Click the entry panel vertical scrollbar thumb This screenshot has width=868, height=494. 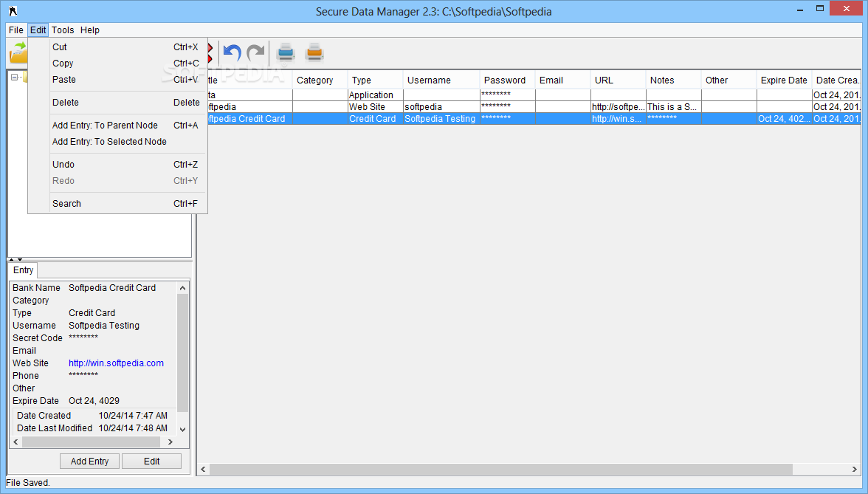[x=183, y=353]
